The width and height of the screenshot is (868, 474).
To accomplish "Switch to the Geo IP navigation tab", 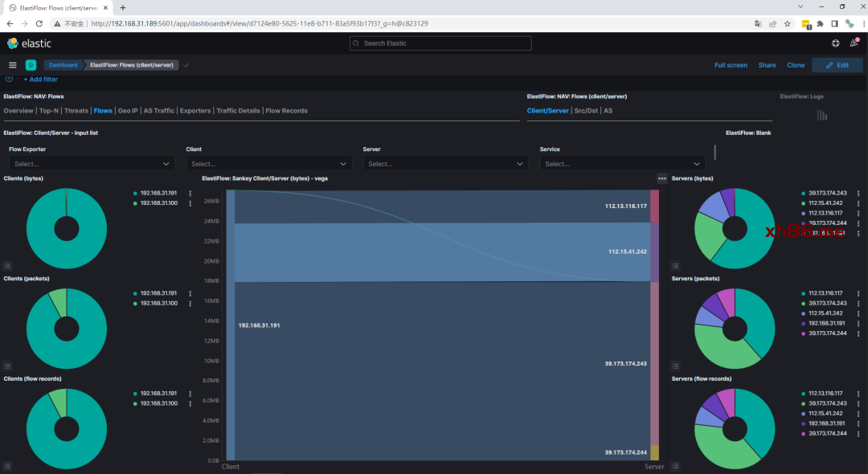I will tap(128, 111).
